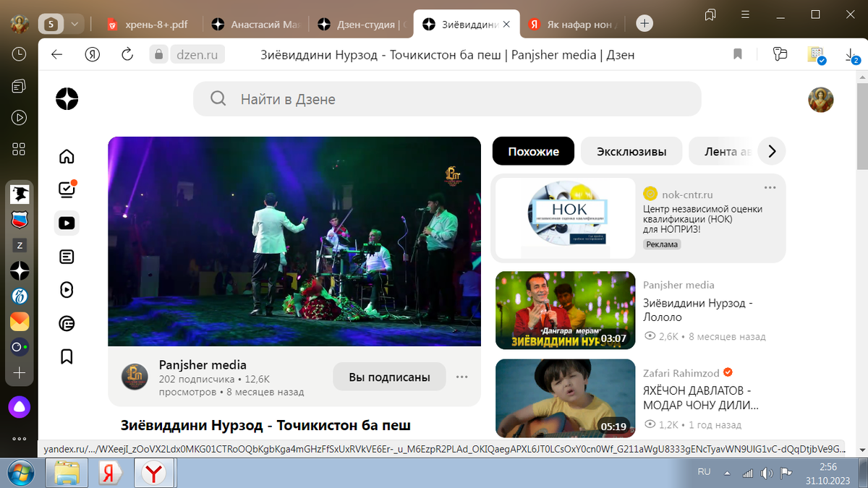Open browser History clock icon in sidebar
868x488 pixels.
click(x=20, y=54)
